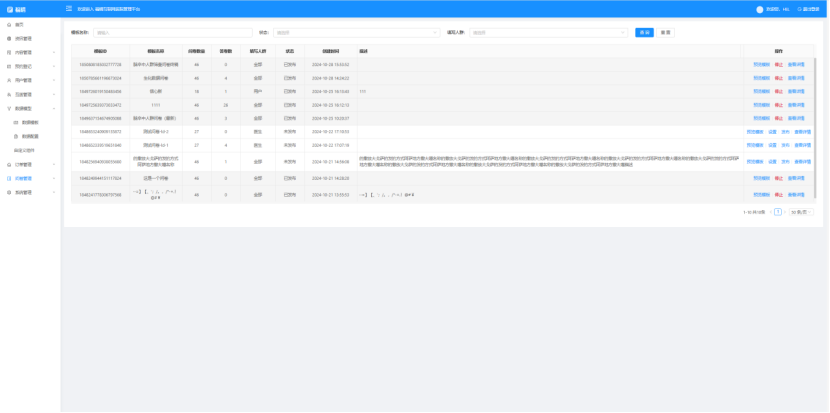Viewport: 830px width, 413px height.
Task: Open the 数据模板 submenu item in sidebar
Action: tap(31, 121)
